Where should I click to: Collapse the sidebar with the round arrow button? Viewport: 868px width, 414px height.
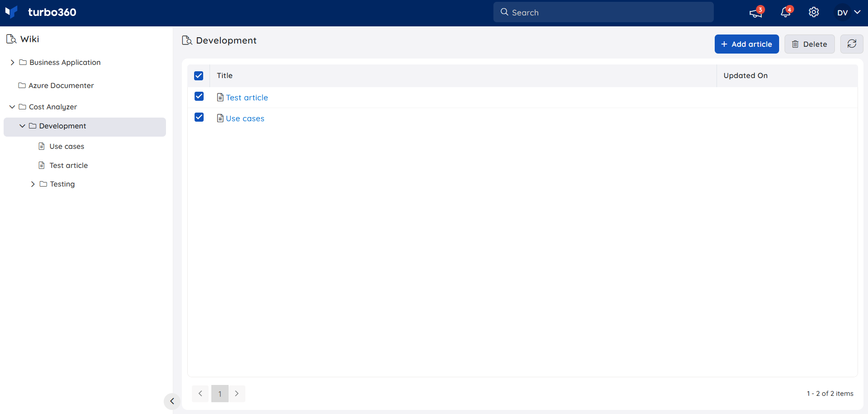(172, 401)
